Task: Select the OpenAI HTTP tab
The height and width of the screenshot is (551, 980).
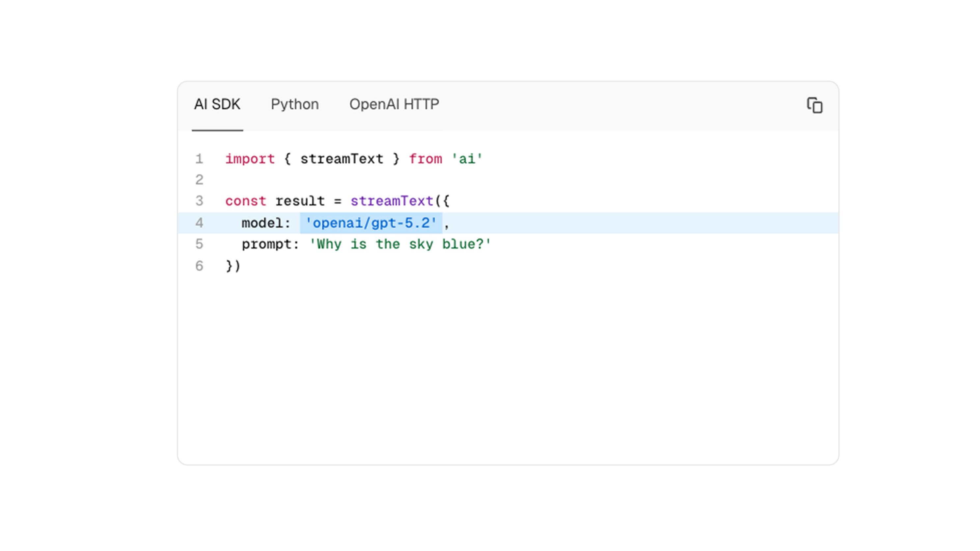Action: point(394,104)
